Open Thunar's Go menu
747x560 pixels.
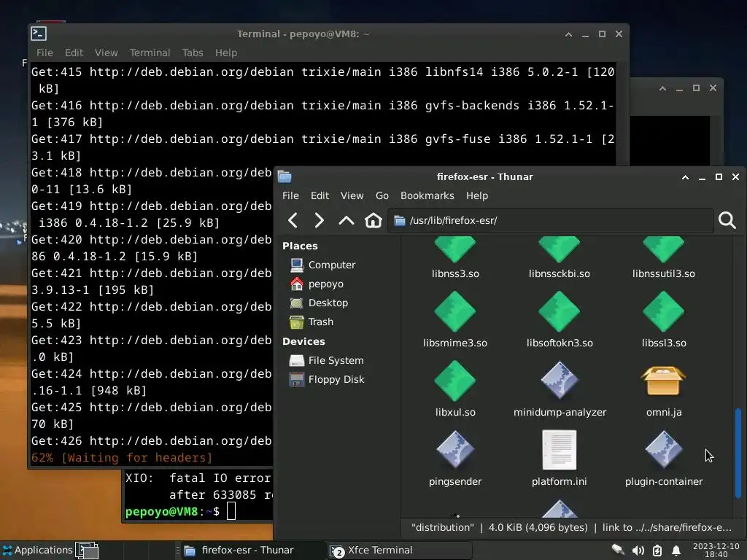coord(382,195)
